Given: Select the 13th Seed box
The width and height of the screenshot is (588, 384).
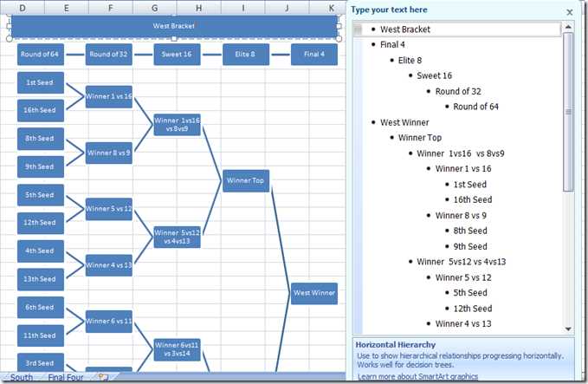Looking at the screenshot, I should coord(40,279).
